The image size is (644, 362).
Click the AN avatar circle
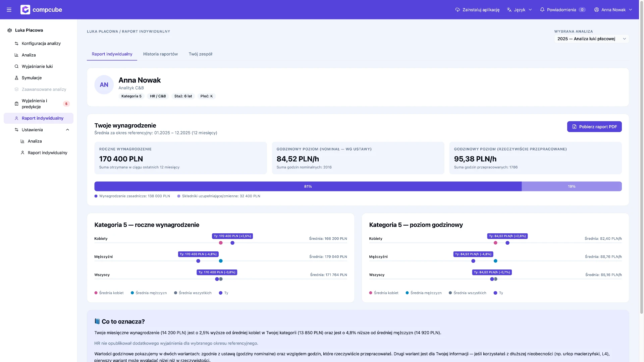point(104,85)
